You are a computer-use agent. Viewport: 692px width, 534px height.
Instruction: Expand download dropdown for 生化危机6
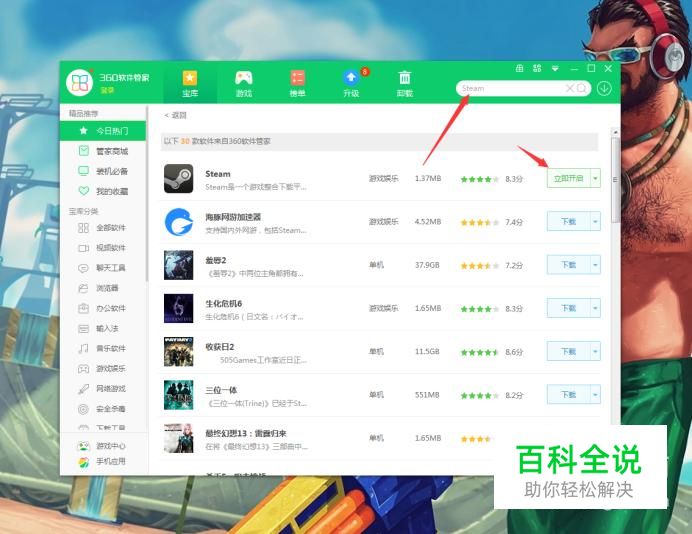pos(595,308)
